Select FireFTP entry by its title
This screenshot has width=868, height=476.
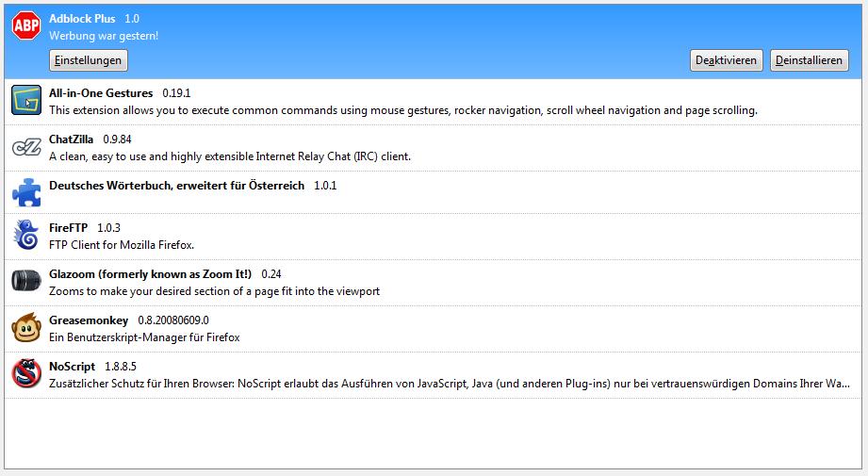[x=68, y=227]
